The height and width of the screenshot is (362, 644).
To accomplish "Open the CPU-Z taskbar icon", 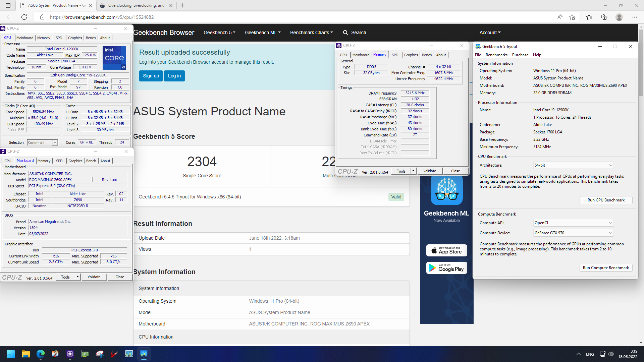I will [x=70, y=354].
